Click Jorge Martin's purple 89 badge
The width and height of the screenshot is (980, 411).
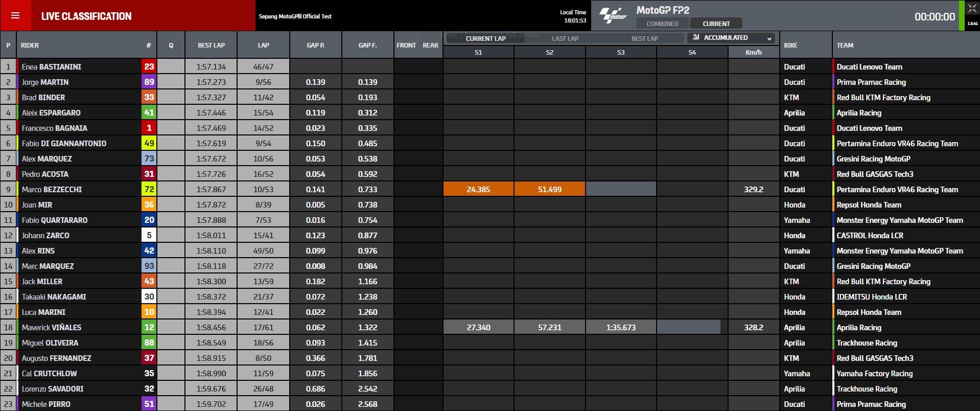149,82
